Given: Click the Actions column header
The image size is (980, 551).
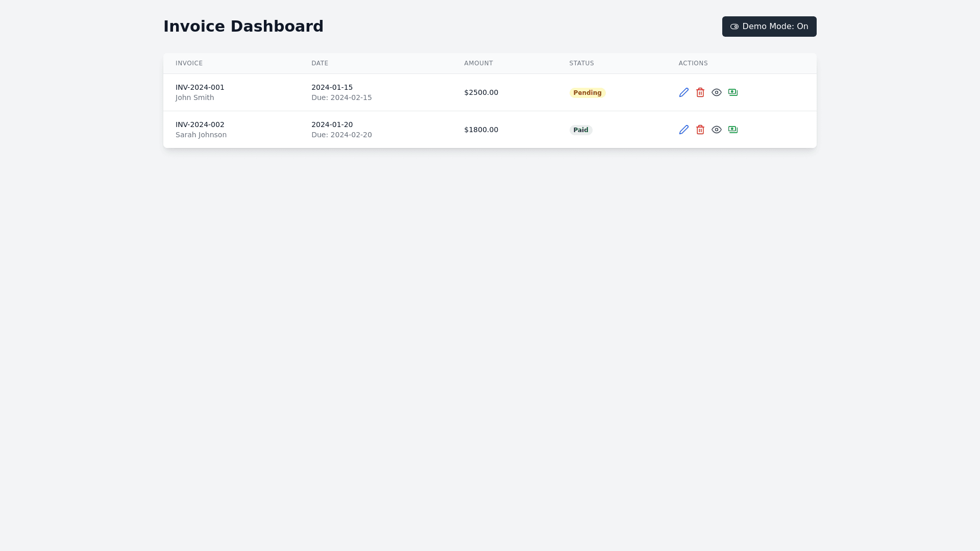Looking at the screenshot, I should click(693, 63).
